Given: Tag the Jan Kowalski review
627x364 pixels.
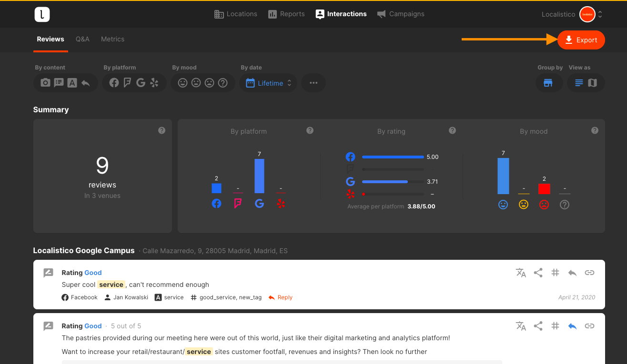Looking at the screenshot, I should (x=555, y=273).
